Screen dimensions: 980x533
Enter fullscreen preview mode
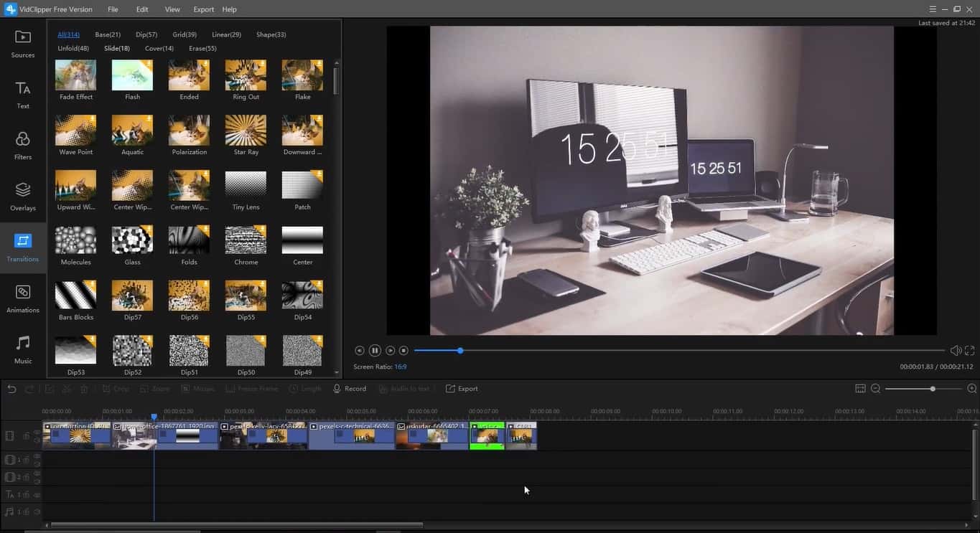pyautogui.click(x=969, y=351)
